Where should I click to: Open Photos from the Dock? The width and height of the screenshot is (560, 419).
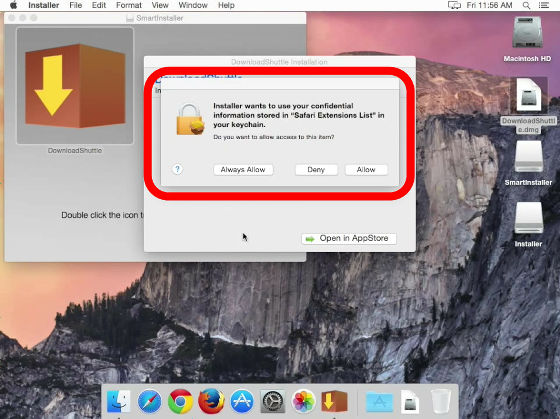pyautogui.click(x=304, y=401)
